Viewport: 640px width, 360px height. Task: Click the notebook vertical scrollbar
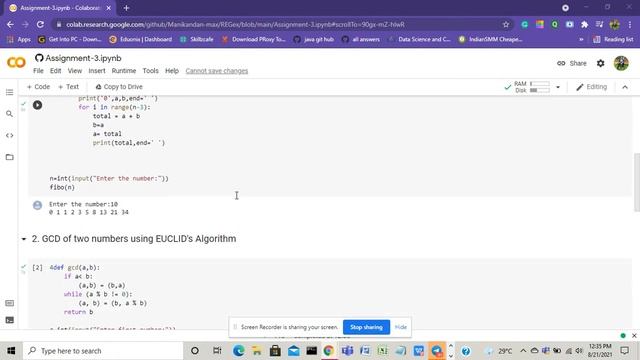[x=637, y=182]
